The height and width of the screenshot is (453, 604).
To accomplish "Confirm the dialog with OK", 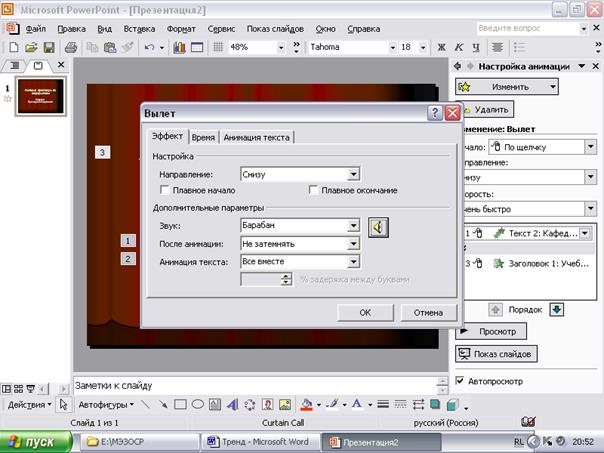I will point(365,312).
